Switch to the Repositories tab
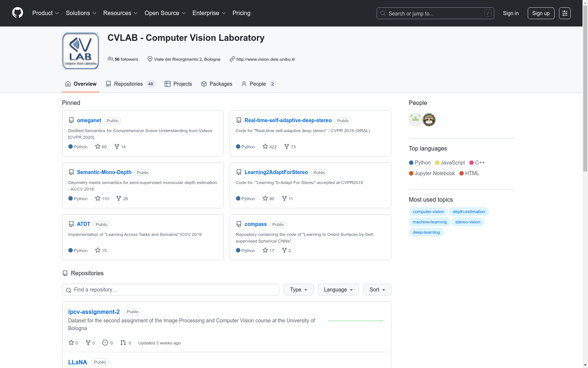The image size is (588, 368). pos(130,84)
